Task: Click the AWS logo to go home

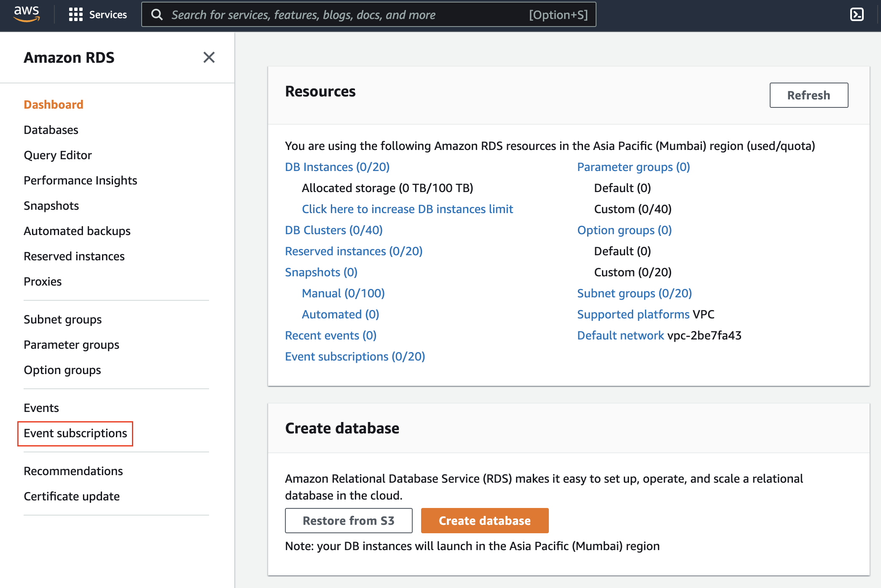Action: tap(27, 14)
